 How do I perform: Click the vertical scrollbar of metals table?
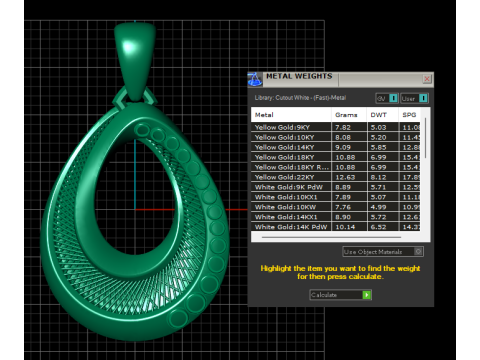[x=425, y=138]
